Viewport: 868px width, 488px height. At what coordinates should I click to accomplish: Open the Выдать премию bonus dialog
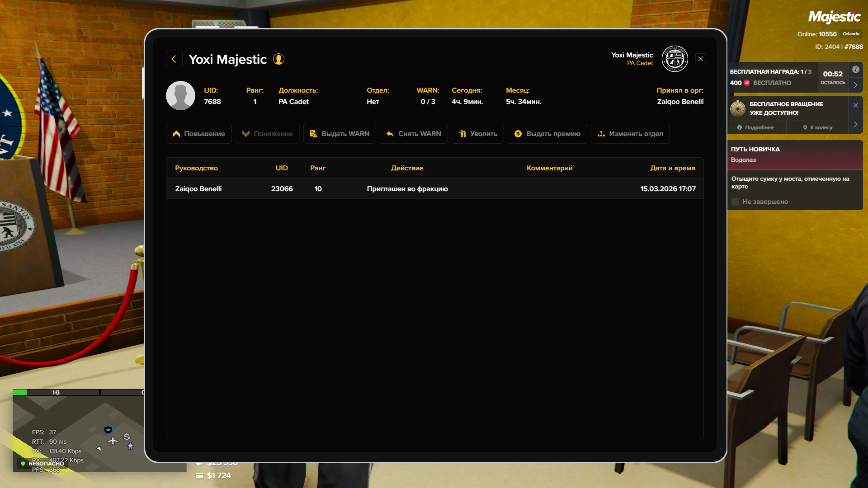(x=547, y=134)
